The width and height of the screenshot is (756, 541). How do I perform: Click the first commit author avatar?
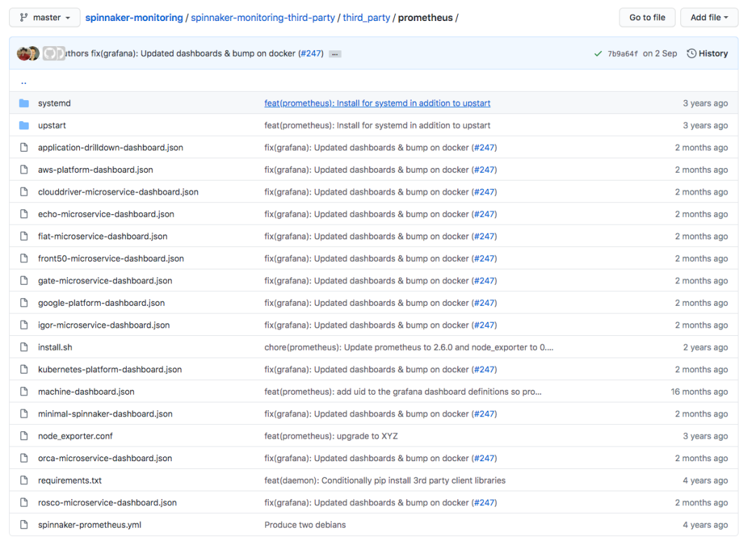[23, 53]
